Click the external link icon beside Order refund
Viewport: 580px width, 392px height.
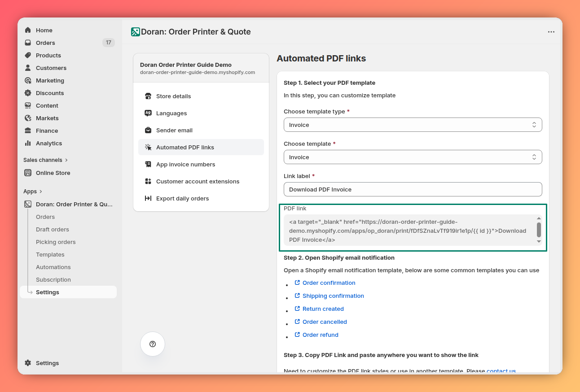[x=297, y=335]
